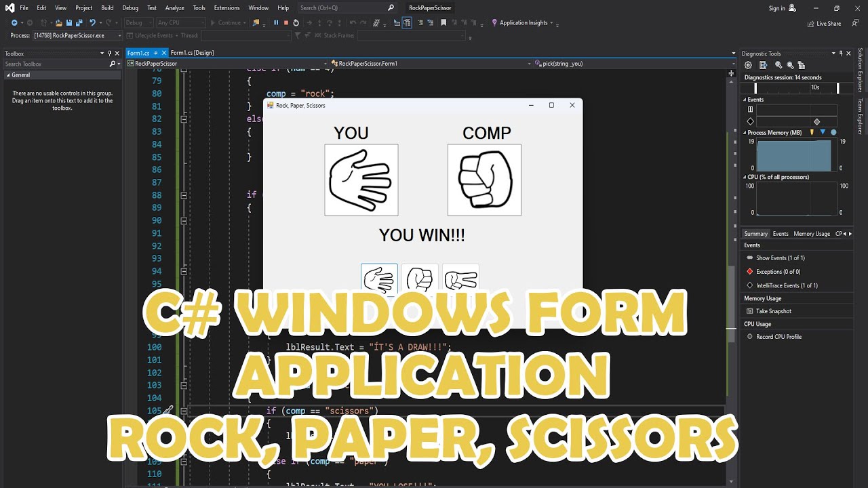This screenshot has height=488, width=868.
Task: Toggle the highlighted indent toolbar button
Action: (x=407, y=22)
